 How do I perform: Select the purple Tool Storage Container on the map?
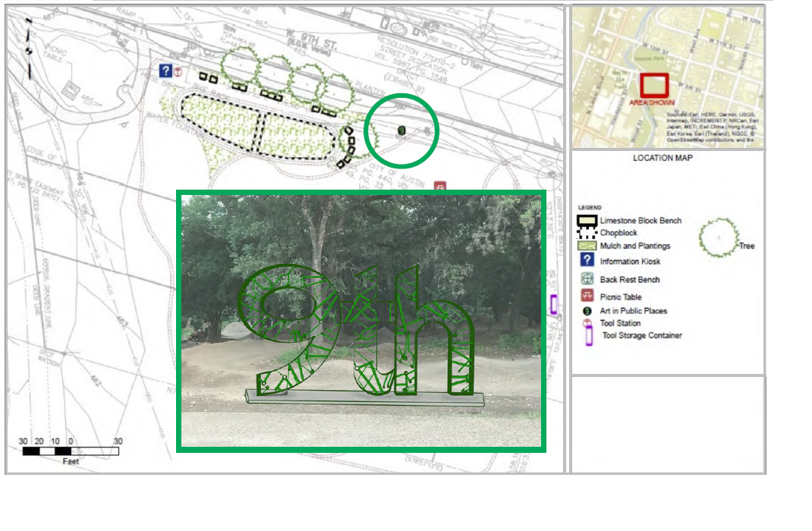tap(553, 305)
